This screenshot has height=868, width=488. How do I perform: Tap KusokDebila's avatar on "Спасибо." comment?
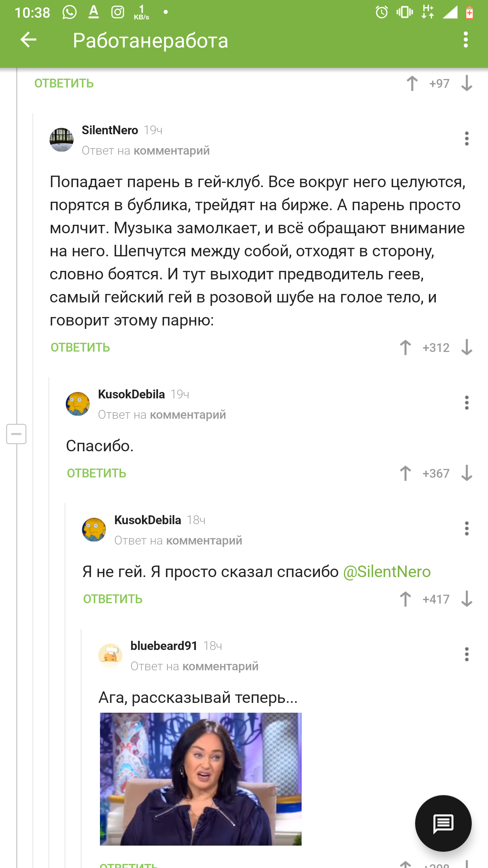78,404
